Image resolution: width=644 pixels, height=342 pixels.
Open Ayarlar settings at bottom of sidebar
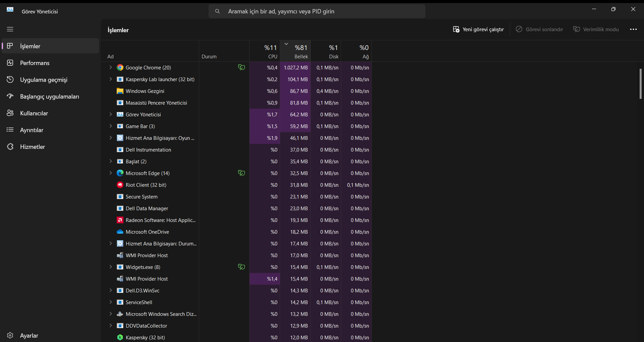coord(50,335)
